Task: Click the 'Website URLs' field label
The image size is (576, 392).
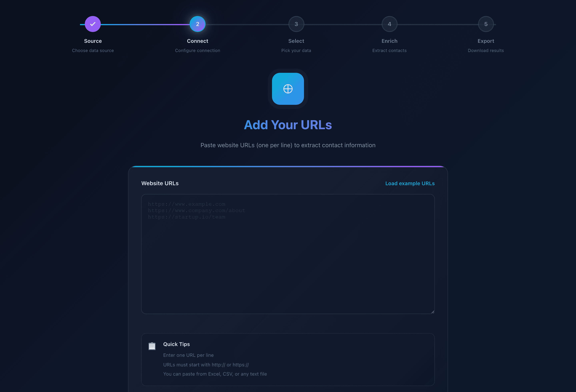Action: 160,183
